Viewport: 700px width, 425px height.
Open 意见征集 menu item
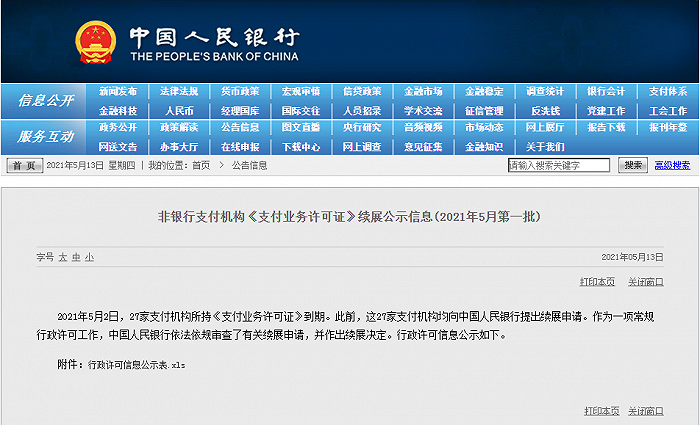tap(423, 147)
